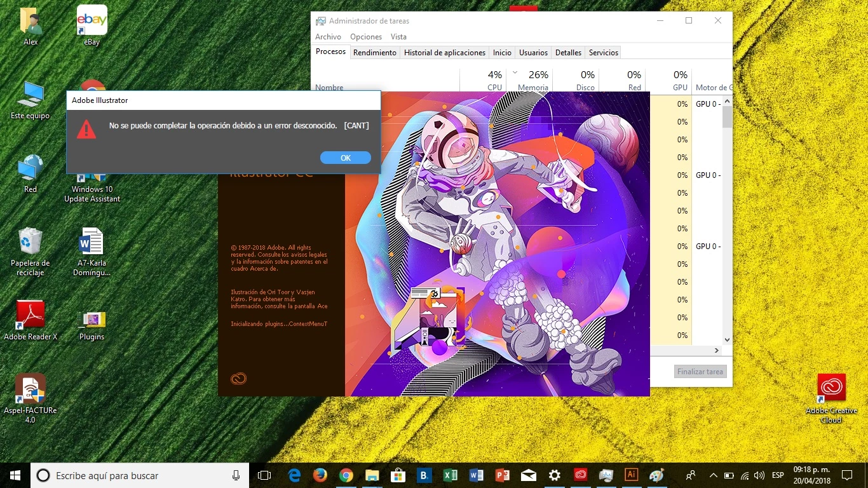The width and height of the screenshot is (868, 488).
Task: Open the Opciones menu in Task Manager
Action: click(x=366, y=37)
